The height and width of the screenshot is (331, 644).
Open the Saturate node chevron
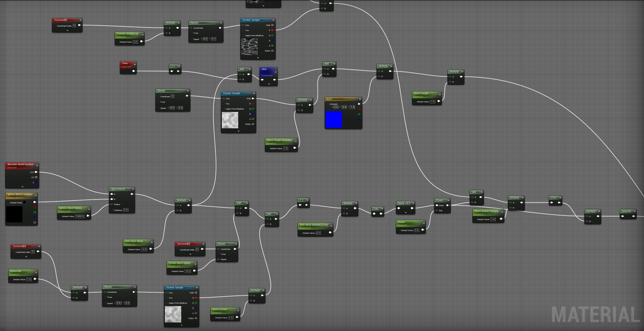coord(635,211)
